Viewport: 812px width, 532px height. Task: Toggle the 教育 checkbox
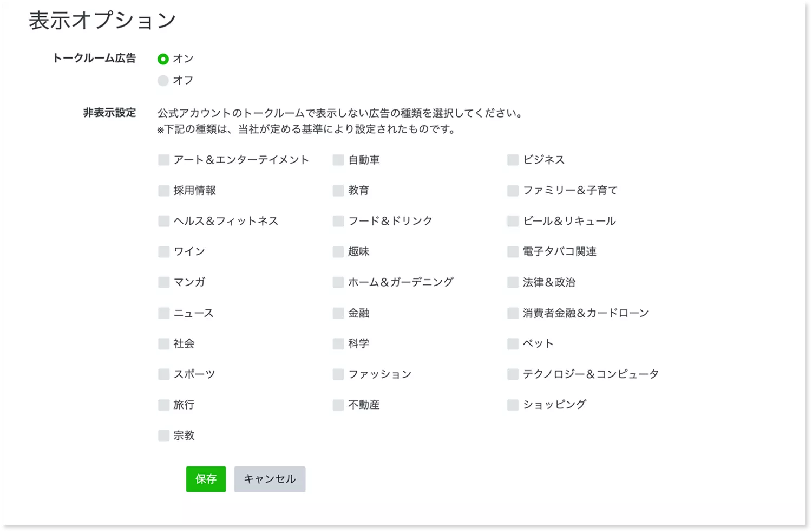338,191
